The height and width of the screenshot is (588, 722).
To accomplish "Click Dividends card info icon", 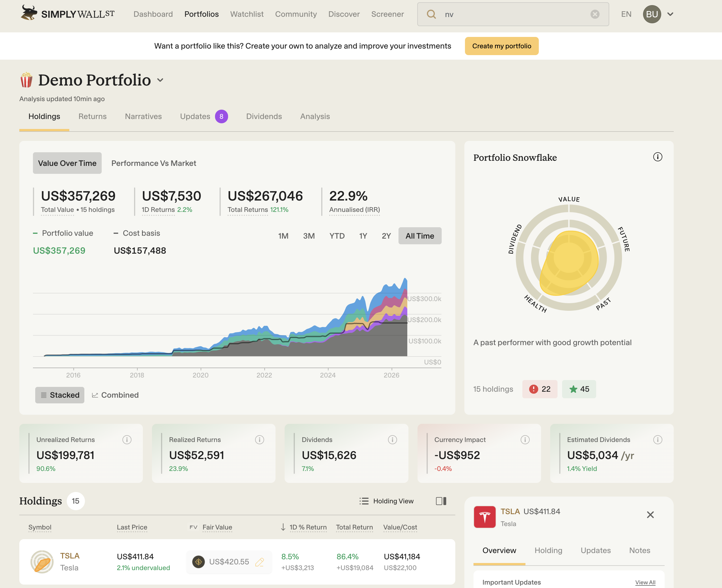I will point(392,440).
